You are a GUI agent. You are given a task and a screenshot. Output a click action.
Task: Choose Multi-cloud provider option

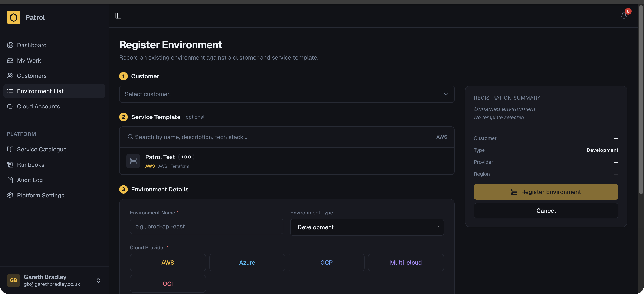click(x=406, y=263)
